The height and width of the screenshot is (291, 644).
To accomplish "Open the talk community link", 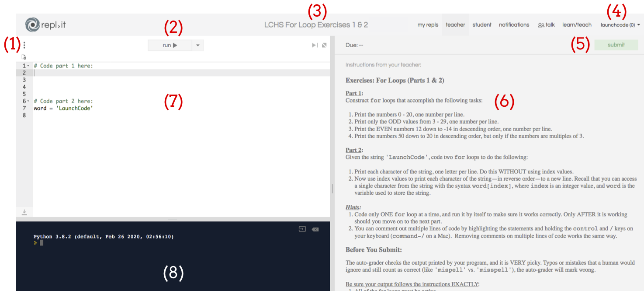I will tap(546, 25).
